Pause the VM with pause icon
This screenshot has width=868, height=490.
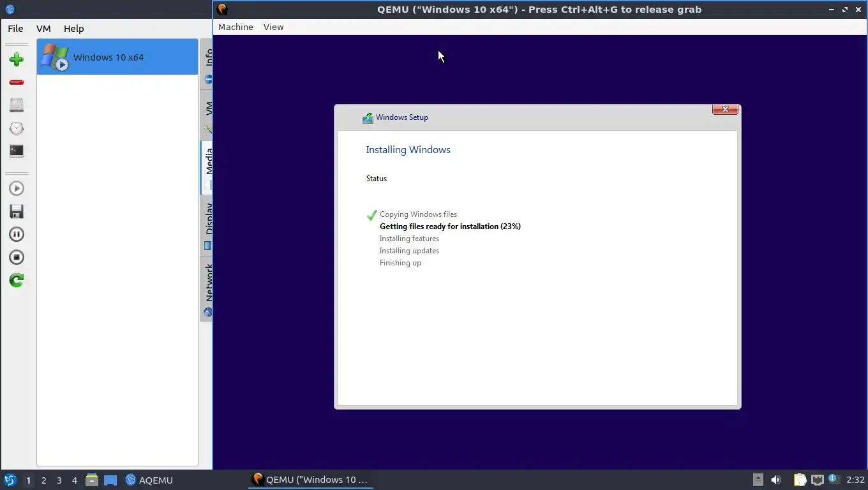click(x=17, y=234)
